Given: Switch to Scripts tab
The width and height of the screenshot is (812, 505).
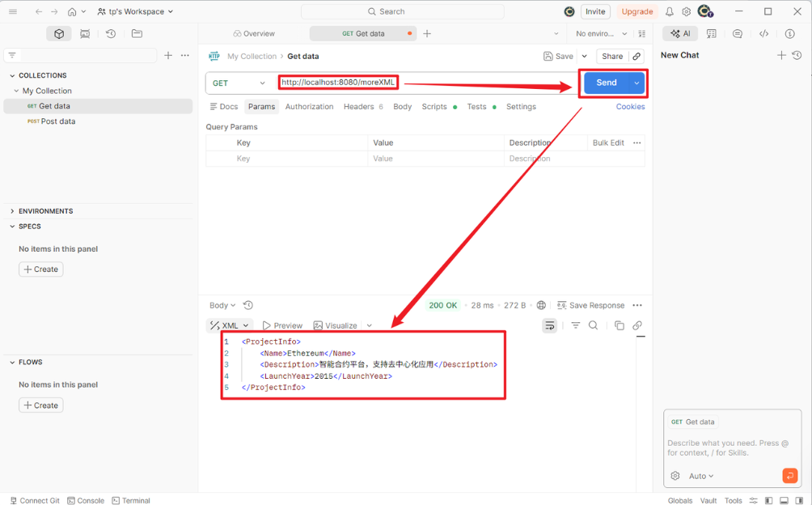Looking at the screenshot, I should [x=439, y=107].
